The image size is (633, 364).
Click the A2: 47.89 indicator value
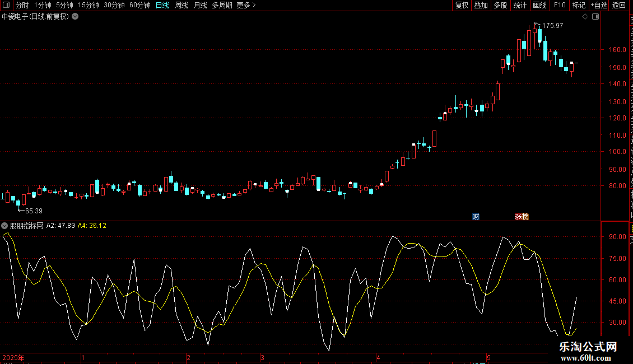[x=60, y=226]
